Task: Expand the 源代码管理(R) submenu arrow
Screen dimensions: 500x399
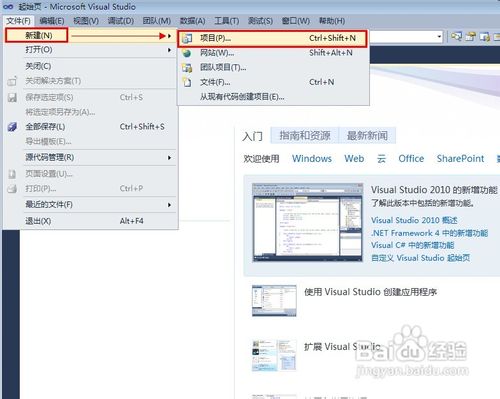Action: [x=169, y=157]
